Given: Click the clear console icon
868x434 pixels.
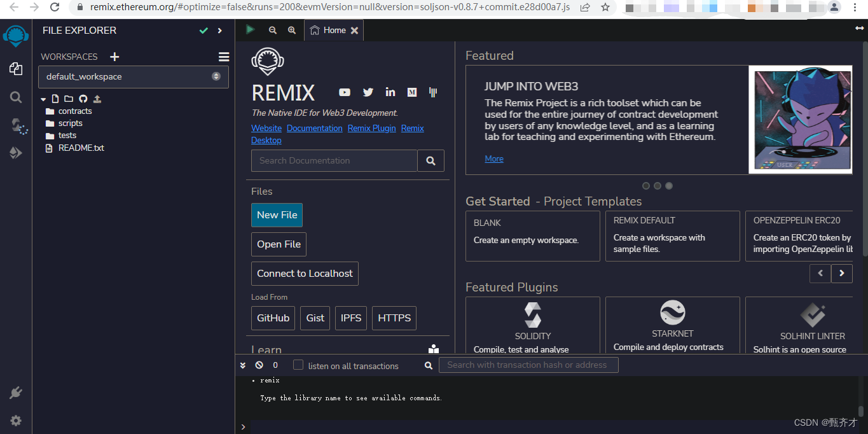Looking at the screenshot, I should point(259,365).
